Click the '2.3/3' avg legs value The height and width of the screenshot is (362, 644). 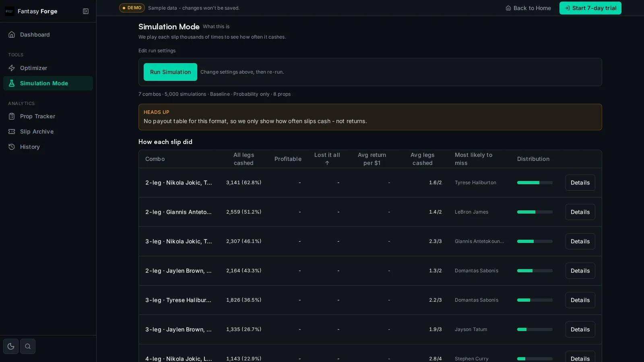tap(435, 241)
